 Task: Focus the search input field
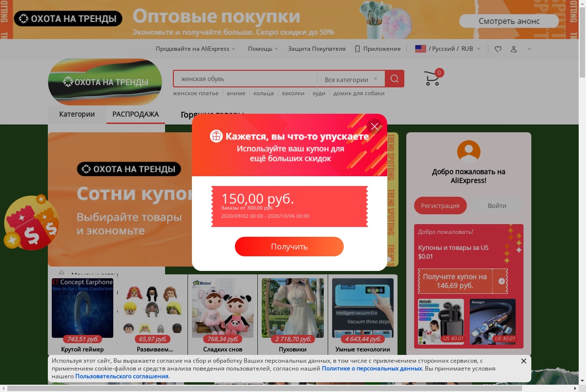point(245,79)
